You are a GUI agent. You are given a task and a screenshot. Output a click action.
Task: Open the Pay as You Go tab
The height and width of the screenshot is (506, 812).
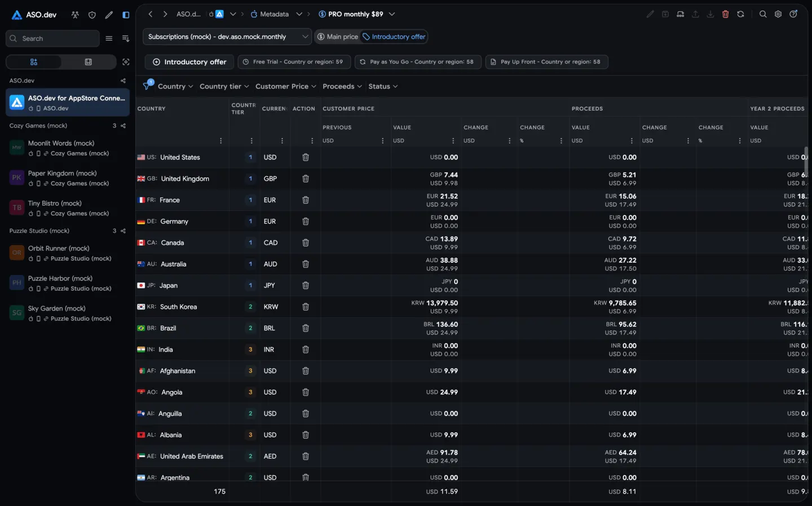pos(418,62)
